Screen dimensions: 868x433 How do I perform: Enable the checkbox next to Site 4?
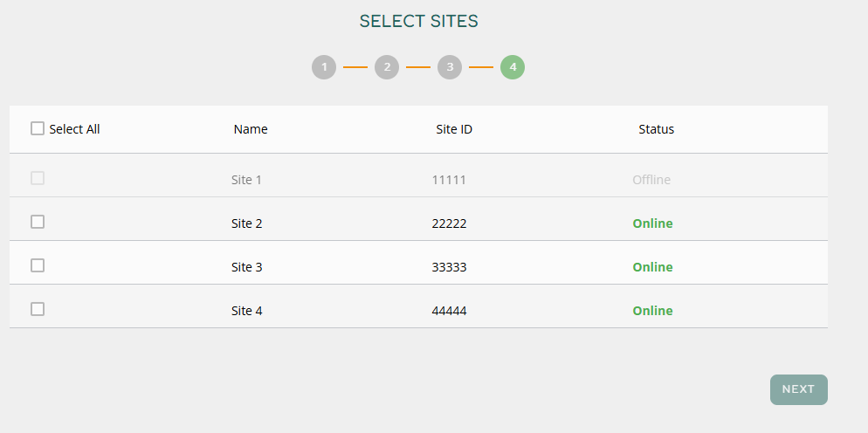click(38, 309)
